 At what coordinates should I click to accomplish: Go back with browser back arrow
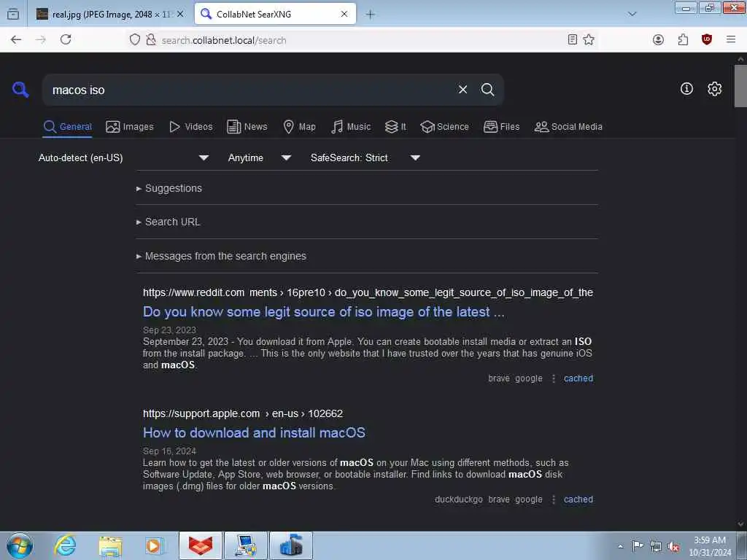[x=16, y=40]
